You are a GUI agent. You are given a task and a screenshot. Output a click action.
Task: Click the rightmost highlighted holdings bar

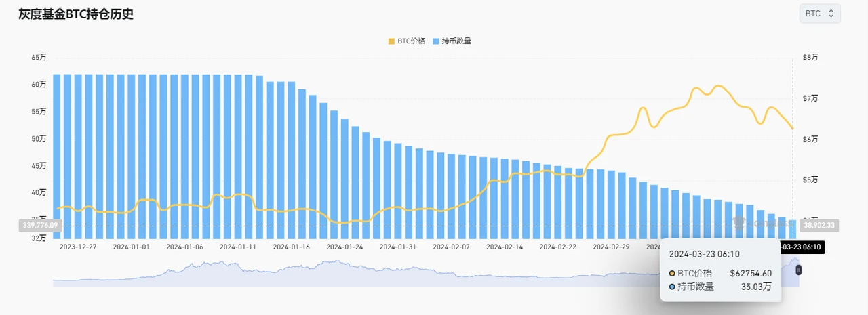tap(792, 229)
